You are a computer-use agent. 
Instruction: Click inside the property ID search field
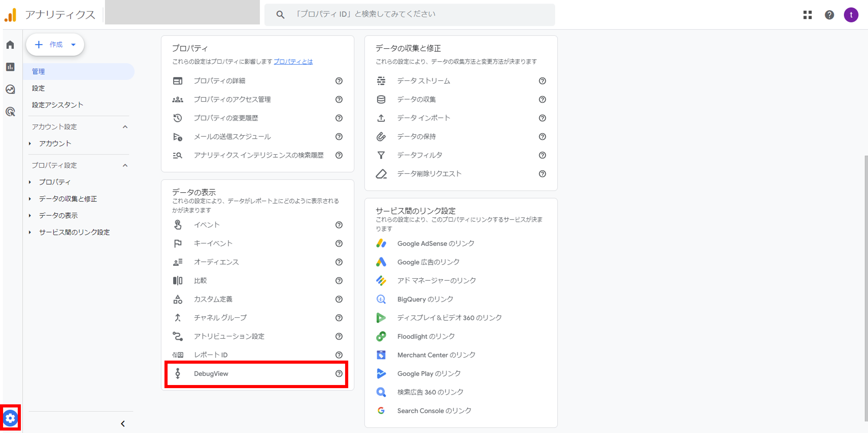tap(404, 14)
